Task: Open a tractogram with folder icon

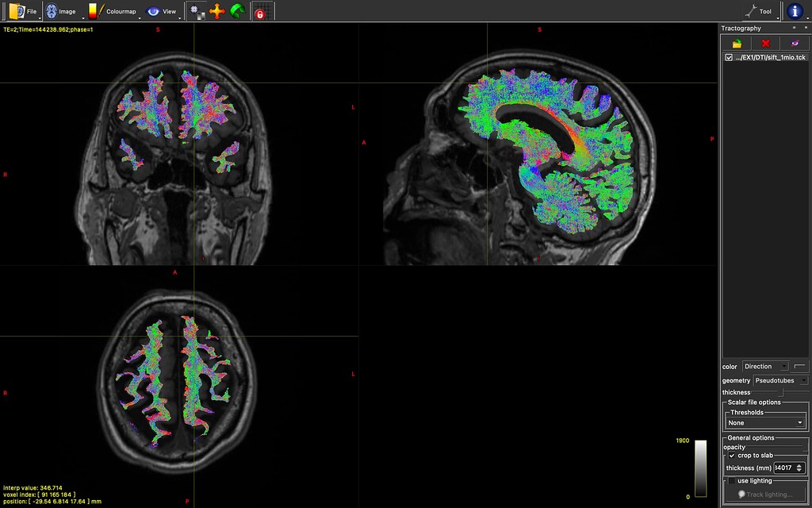Action: pyautogui.click(x=737, y=44)
